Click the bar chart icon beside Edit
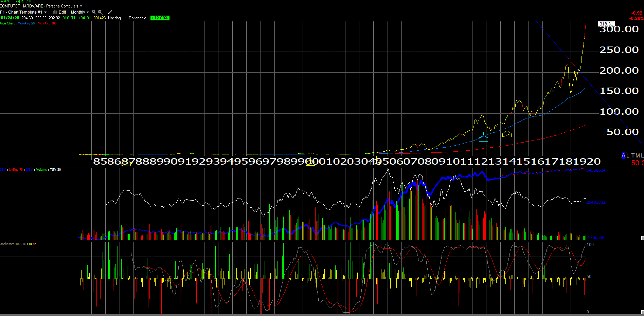 point(55,12)
